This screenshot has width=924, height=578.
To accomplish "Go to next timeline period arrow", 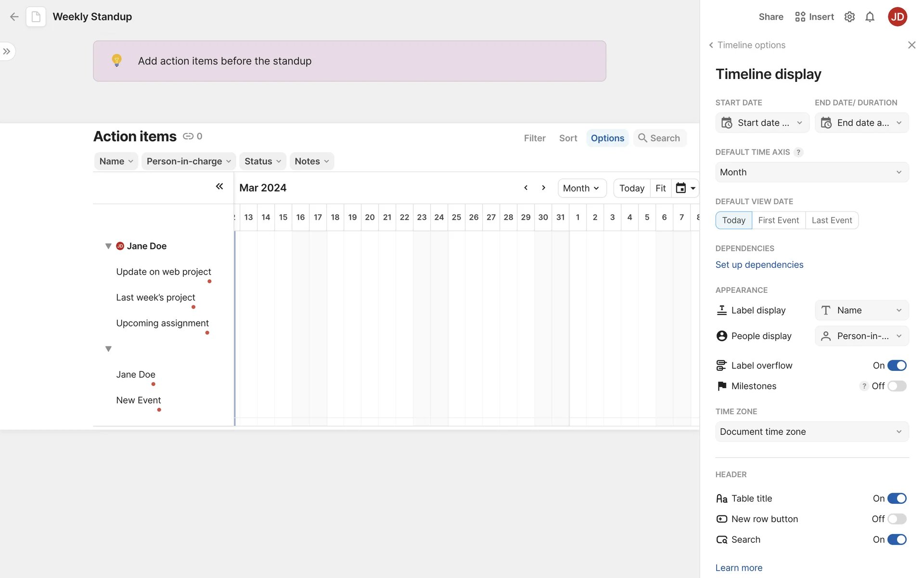I will pyautogui.click(x=543, y=188).
